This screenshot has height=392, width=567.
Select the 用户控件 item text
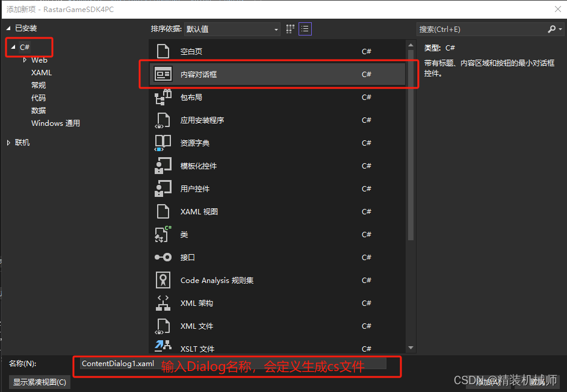tap(195, 188)
